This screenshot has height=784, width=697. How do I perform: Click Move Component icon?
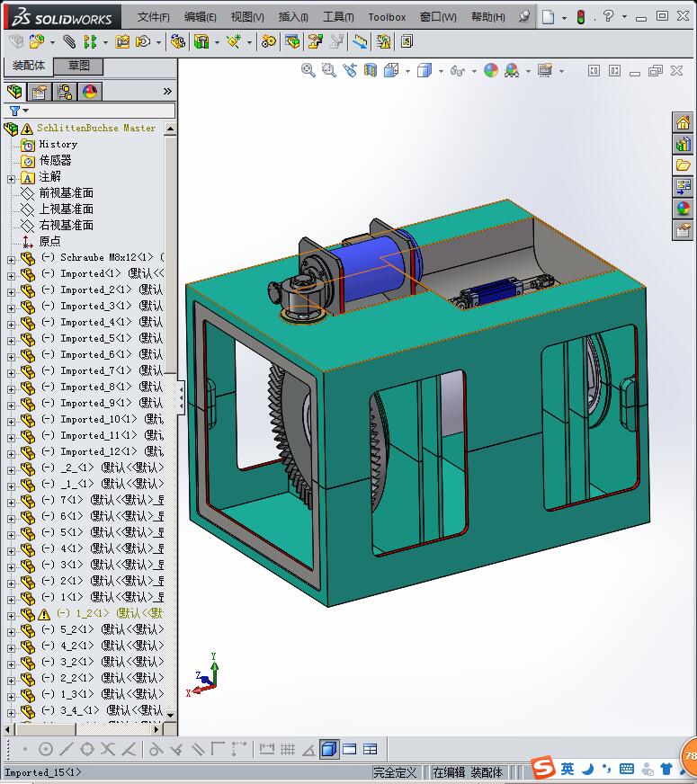coord(144,41)
